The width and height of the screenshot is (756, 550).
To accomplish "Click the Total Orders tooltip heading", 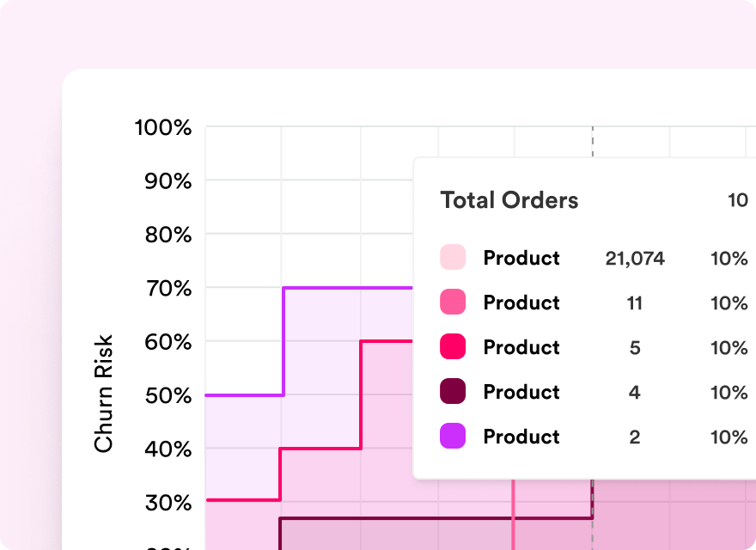I will point(509,200).
